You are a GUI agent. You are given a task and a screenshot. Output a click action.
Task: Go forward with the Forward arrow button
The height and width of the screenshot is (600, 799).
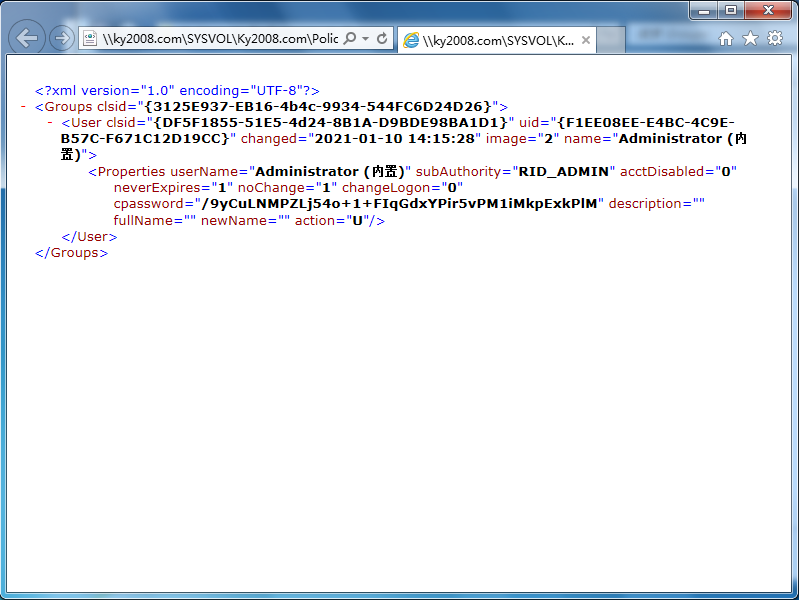[x=62, y=38]
